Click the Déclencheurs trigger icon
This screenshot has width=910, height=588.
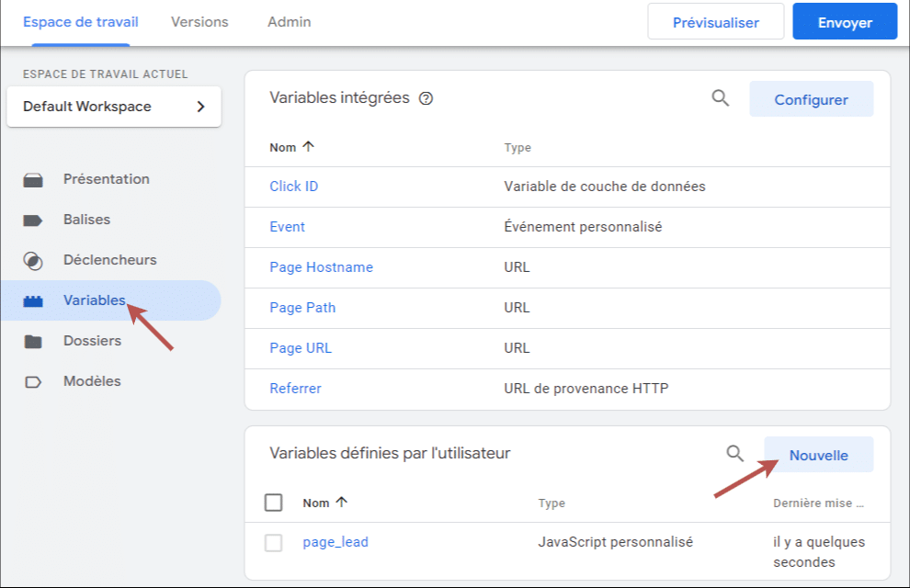coord(33,261)
